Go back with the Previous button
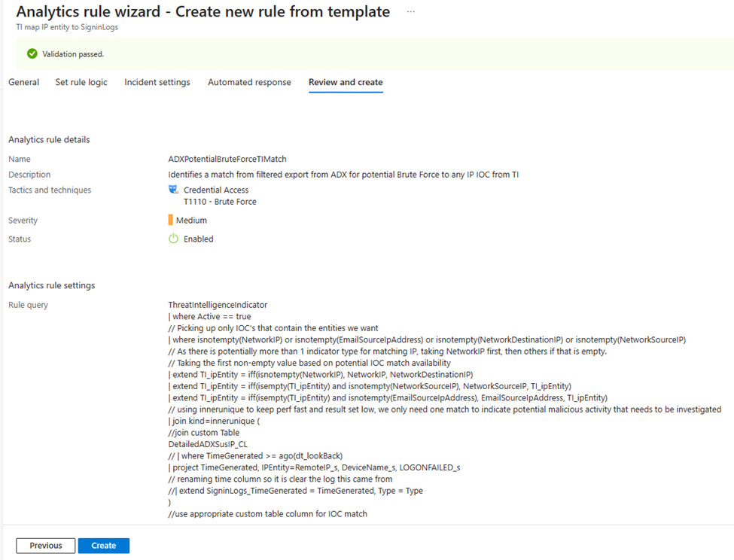Screen dimensions: 734x560 click(x=45, y=546)
